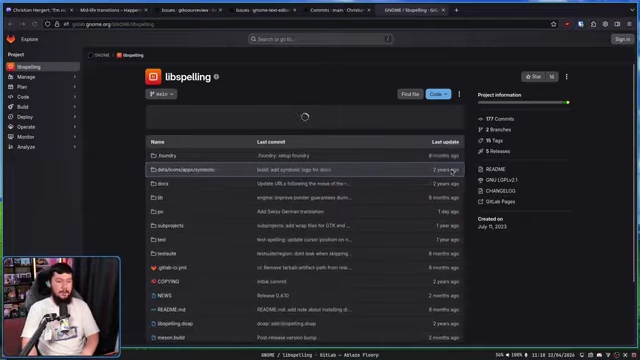Screen dimensions: 640x360
Task: Expand the Monitor sidebar section
Action: (x=43, y=137)
